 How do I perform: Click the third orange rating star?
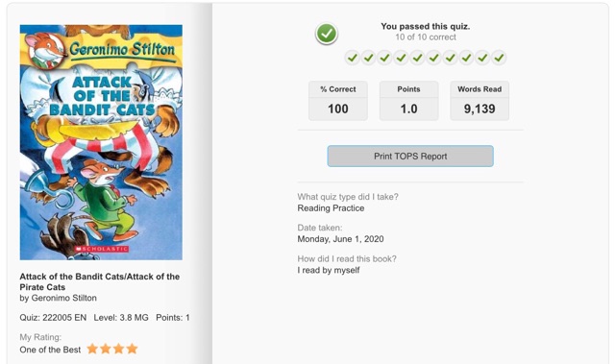coord(119,349)
